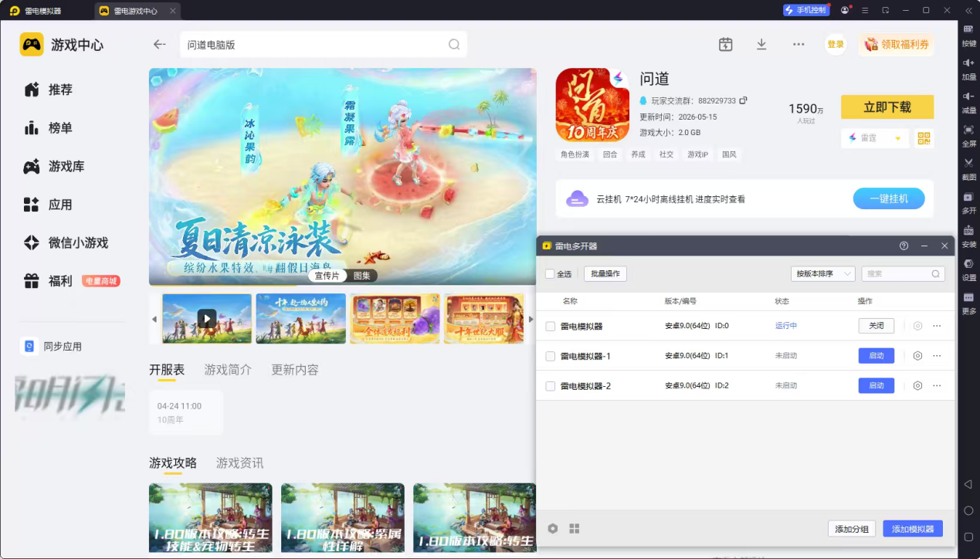The width and height of the screenshot is (980, 559).
Task: Open more options for 雷电模拟器-1 row
Action: (x=937, y=356)
